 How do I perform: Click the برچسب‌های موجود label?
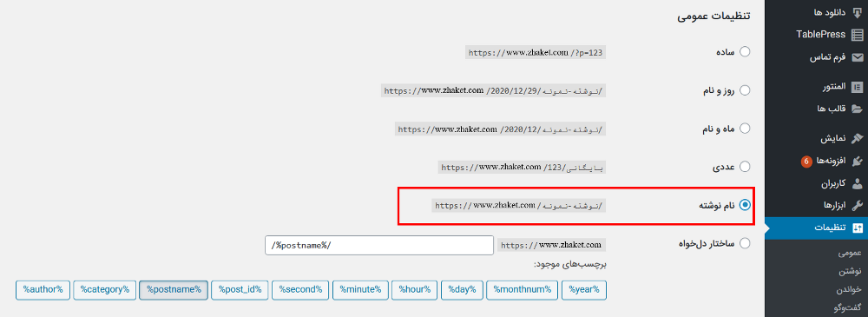coord(570,264)
